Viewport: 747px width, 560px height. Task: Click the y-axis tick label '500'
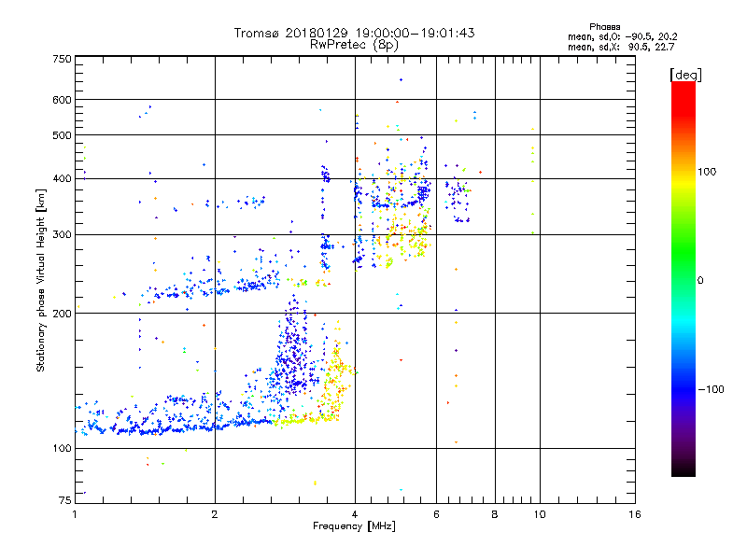click(62, 135)
